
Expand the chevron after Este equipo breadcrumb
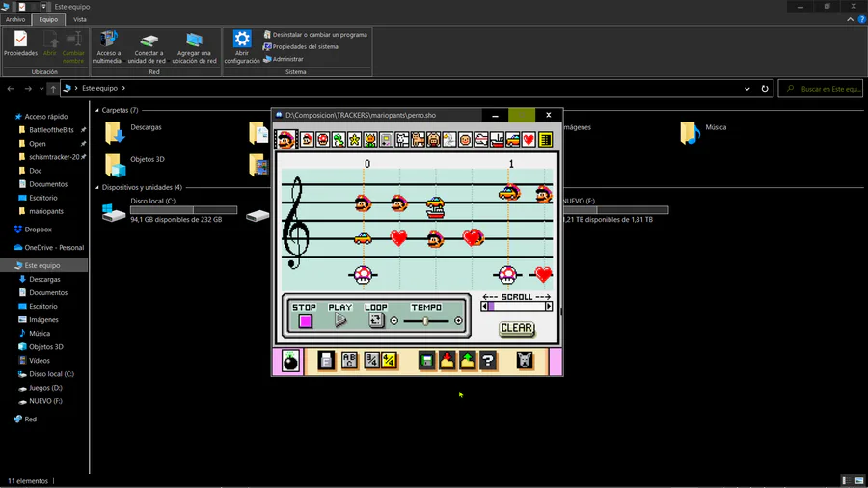tap(123, 88)
